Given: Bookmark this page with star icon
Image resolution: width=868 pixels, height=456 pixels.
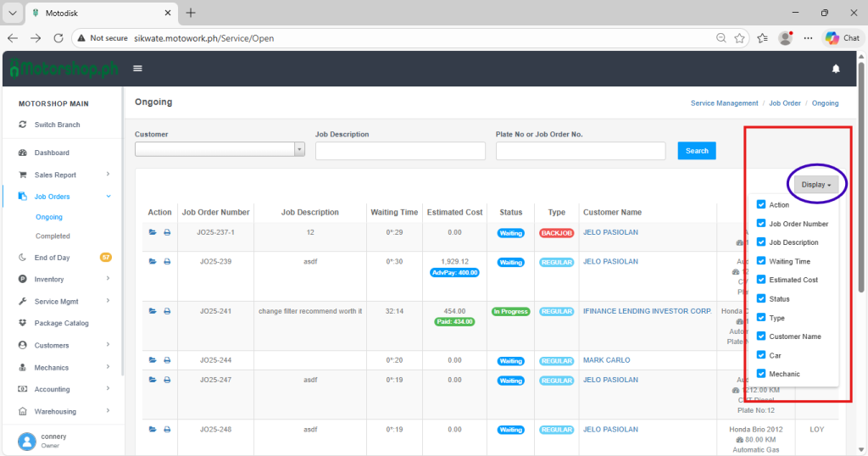Looking at the screenshot, I should [740, 38].
